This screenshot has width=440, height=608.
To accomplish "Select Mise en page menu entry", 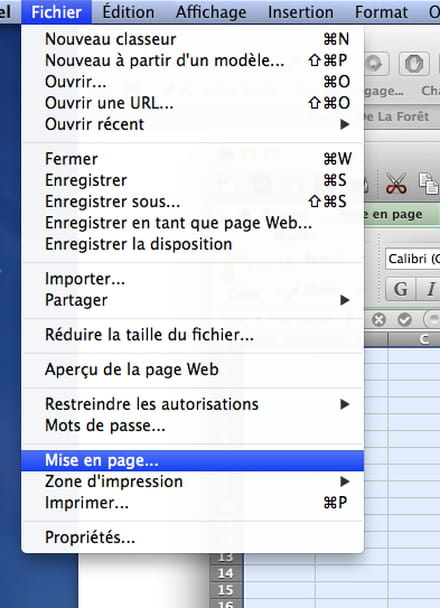I will [193, 461].
